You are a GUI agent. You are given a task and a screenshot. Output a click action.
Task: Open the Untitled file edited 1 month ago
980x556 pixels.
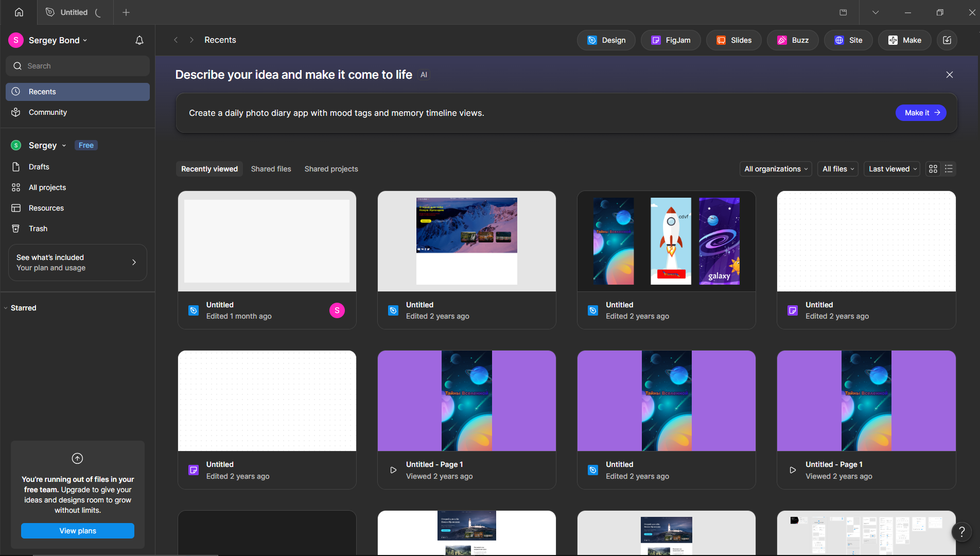coord(267,260)
